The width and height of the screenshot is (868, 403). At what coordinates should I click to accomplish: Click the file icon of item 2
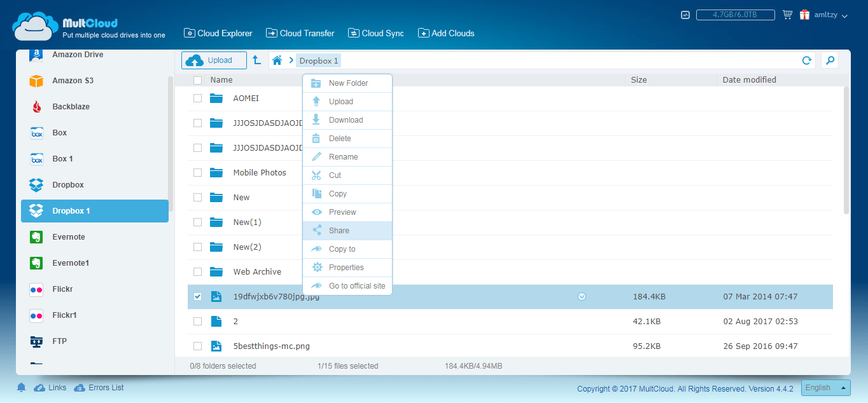216,322
